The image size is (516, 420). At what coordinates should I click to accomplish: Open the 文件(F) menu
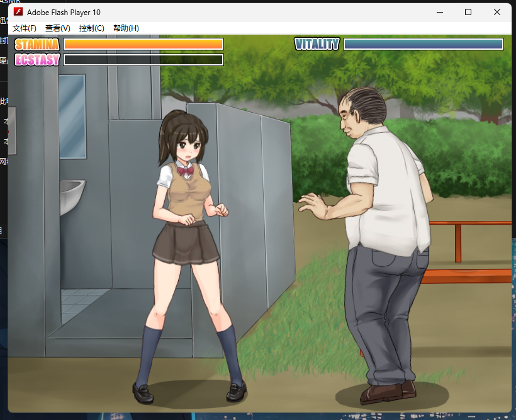pyautogui.click(x=25, y=28)
